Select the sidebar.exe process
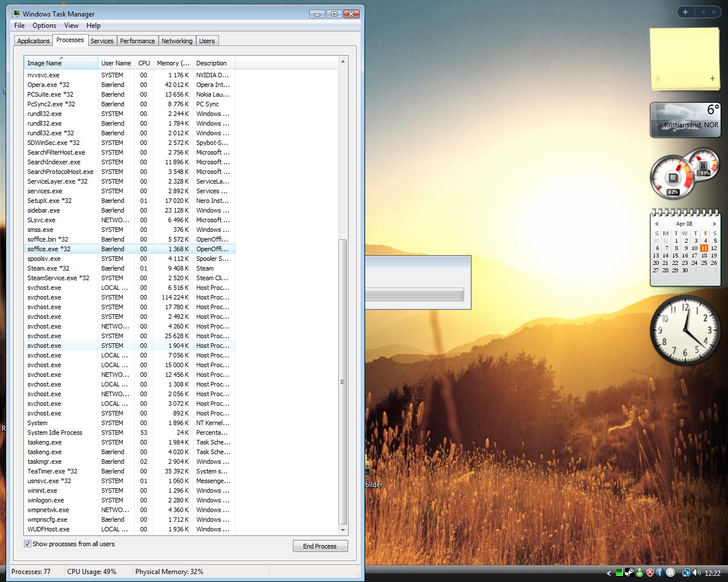 (130, 210)
